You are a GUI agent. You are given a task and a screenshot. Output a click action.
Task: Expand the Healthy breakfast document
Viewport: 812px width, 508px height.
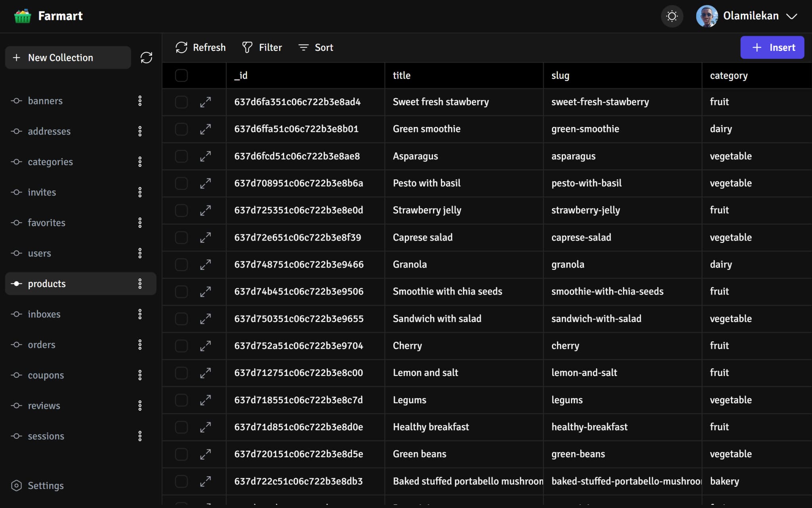(x=205, y=427)
